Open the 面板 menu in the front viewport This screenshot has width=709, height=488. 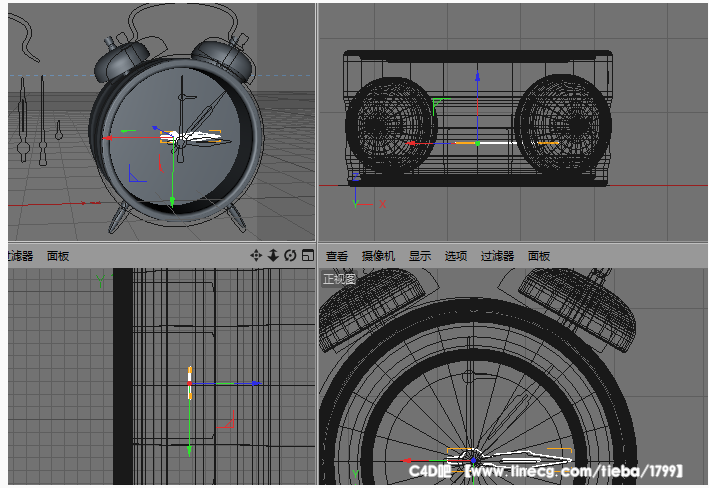click(x=539, y=256)
